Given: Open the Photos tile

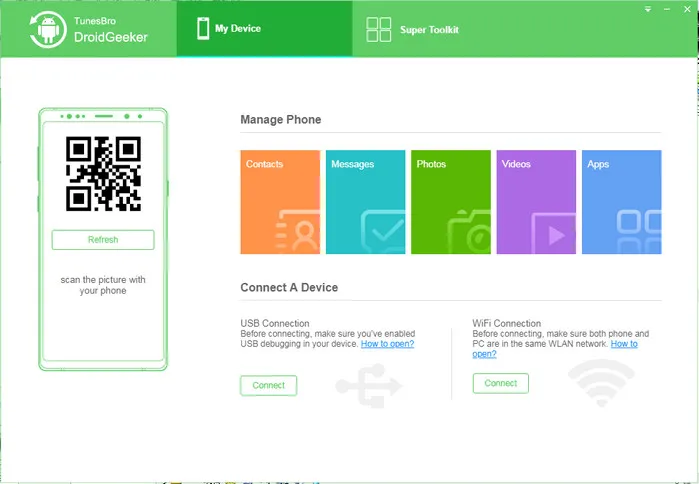Looking at the screenshot, I should click(x=451, y=202).
